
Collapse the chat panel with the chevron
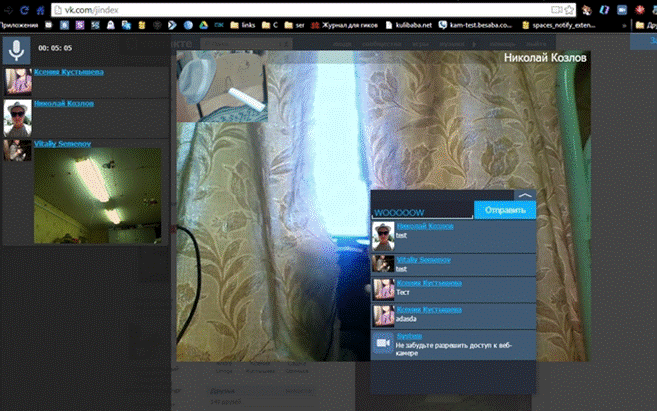[x=525, y=196]
